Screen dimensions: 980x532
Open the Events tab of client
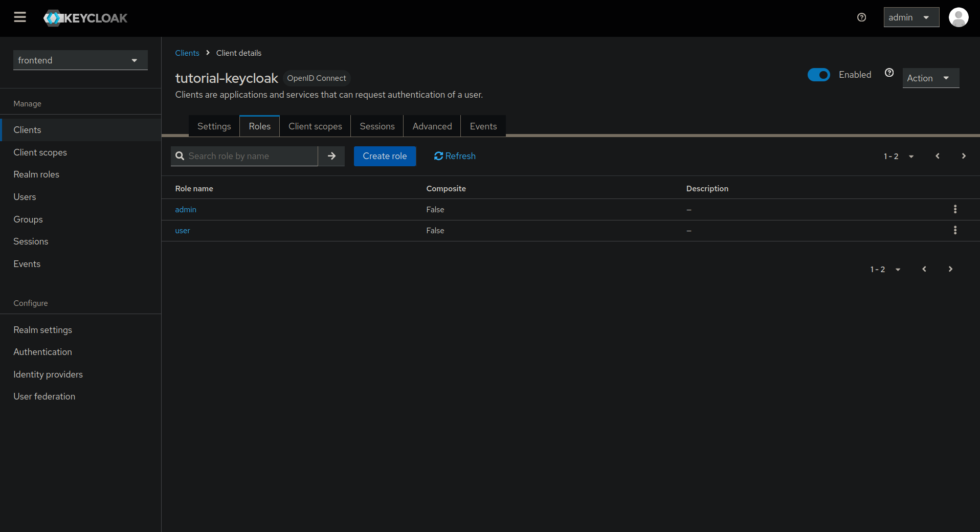pyautogui.click(x=483, y=126)
